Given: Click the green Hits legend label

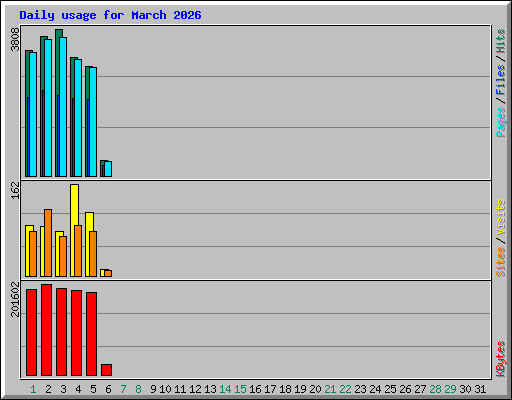Looking at the screenshot, I should coord(500,41).
